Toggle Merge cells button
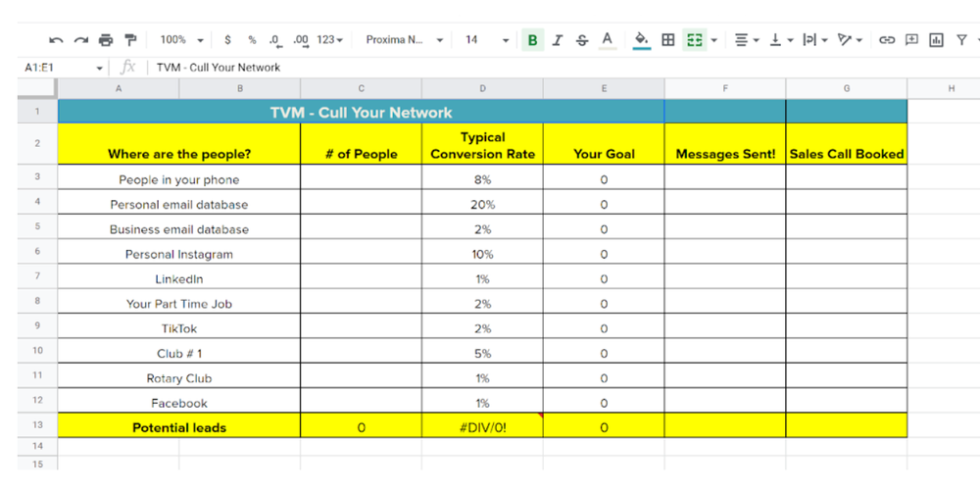Image resolution: width=980 pixels, height=490 pixels. [695, 40]
